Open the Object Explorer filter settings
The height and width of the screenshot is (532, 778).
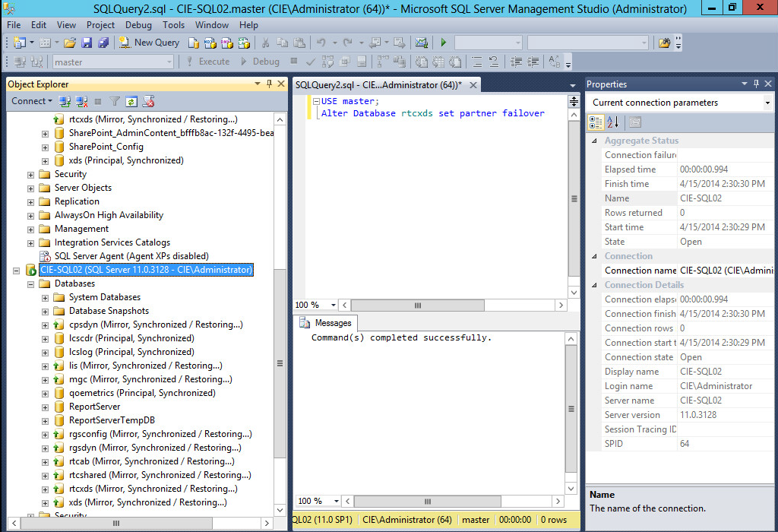coord(114,100)
